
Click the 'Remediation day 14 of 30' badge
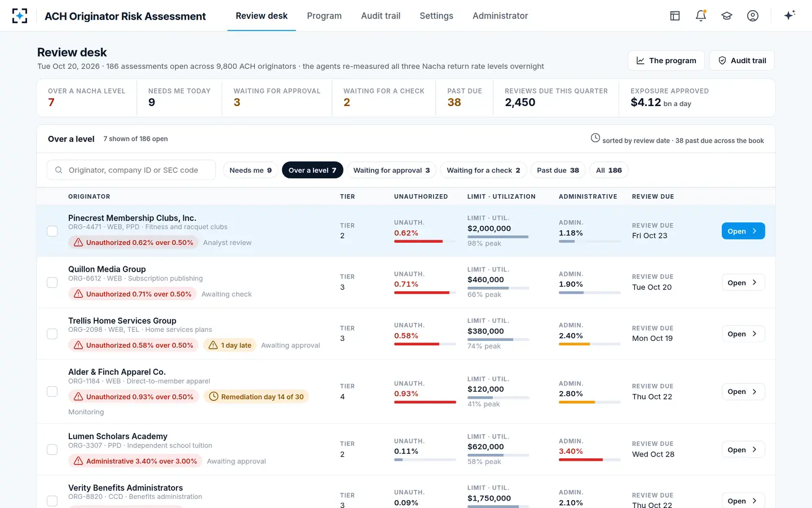tap(256, 397)
